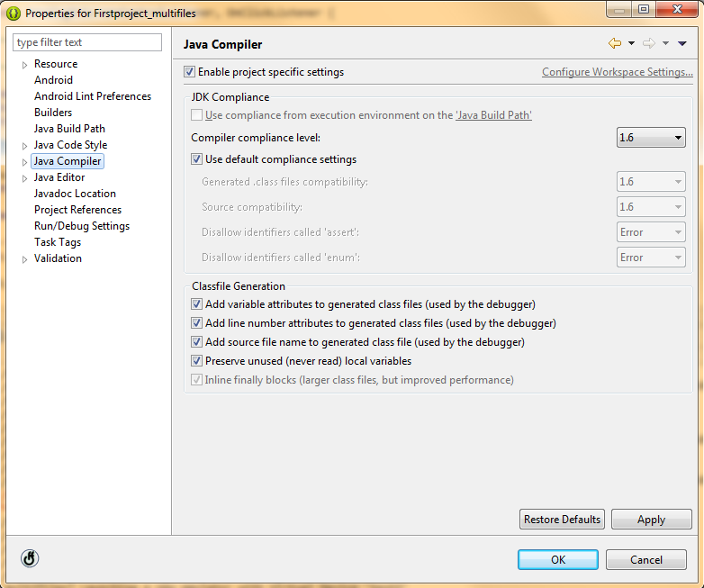This screenshot has width=704, height=588.
Task: Toggle Preserve unused local variables
Action: click(196, 361)
